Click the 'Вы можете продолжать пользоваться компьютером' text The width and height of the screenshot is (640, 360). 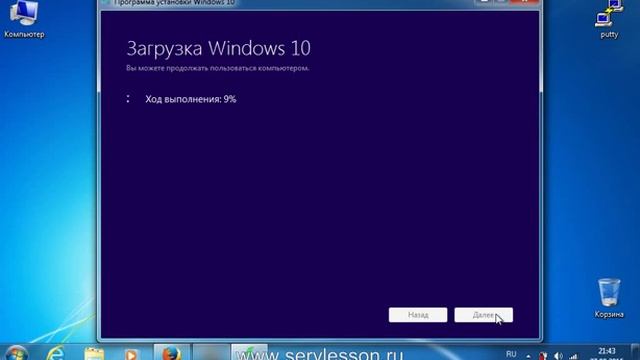click(x=218, y=68)
